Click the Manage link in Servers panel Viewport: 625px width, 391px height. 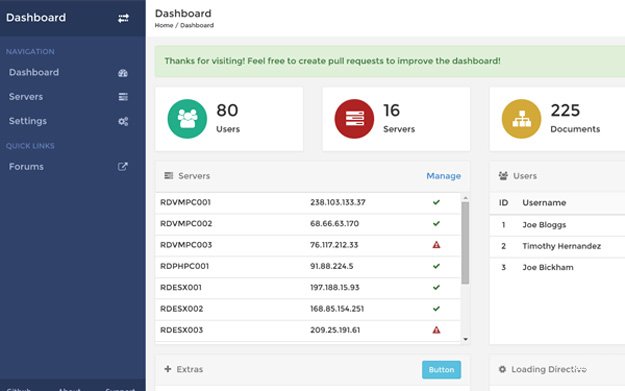[x=444, y=176]
